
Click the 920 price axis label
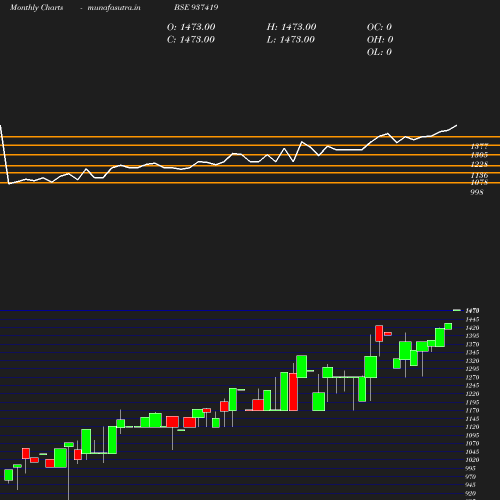pyautogui.click(x=470, y=493)
